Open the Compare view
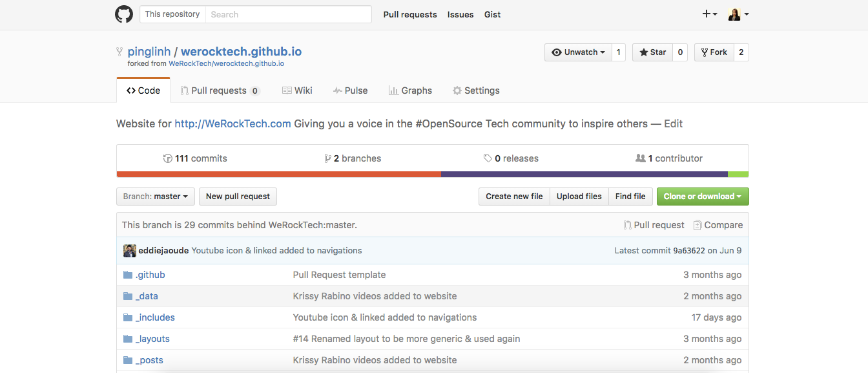Image resolution: width=868 pixels, height=373 pixels. pyautogui.click(x=718, y=225)
